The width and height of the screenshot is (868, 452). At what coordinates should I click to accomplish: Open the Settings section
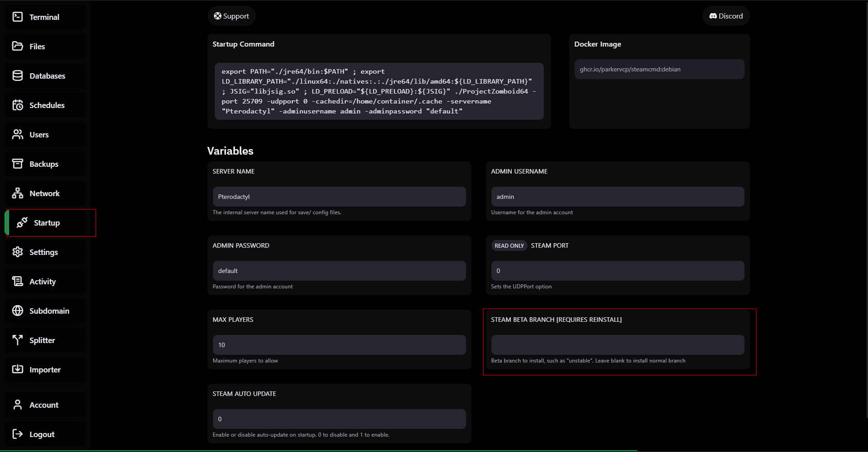[x=44, y=252]
